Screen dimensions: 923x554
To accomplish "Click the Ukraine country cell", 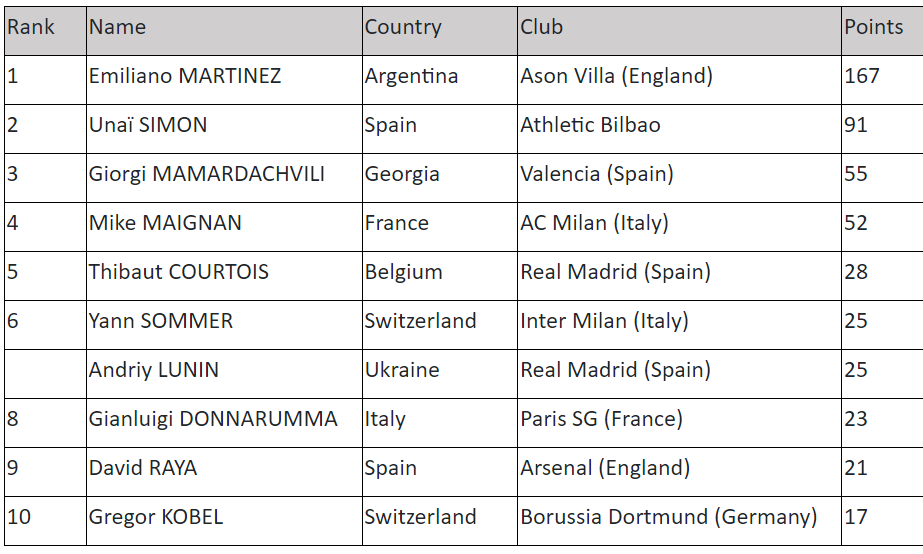I will (x=402, y=371).
